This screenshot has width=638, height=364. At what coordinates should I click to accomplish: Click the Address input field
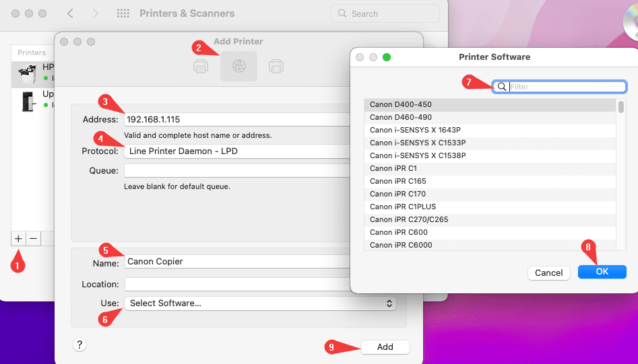point(236,120)
